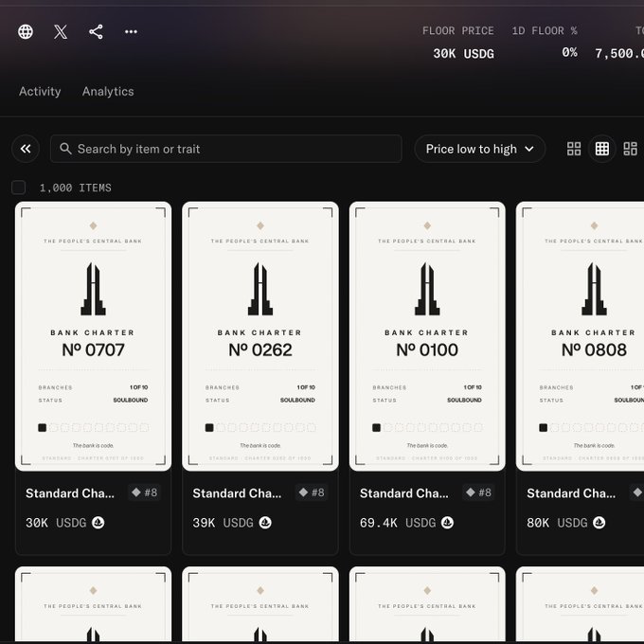This screenshot has width=644, height=644.
Task: Click the 0% one-day floor change value
Action: click(570, 53)
